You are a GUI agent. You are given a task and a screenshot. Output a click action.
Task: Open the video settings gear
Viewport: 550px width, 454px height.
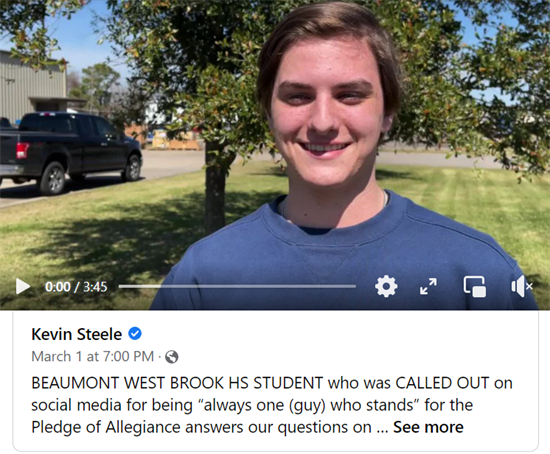click(x=386, y=286)
